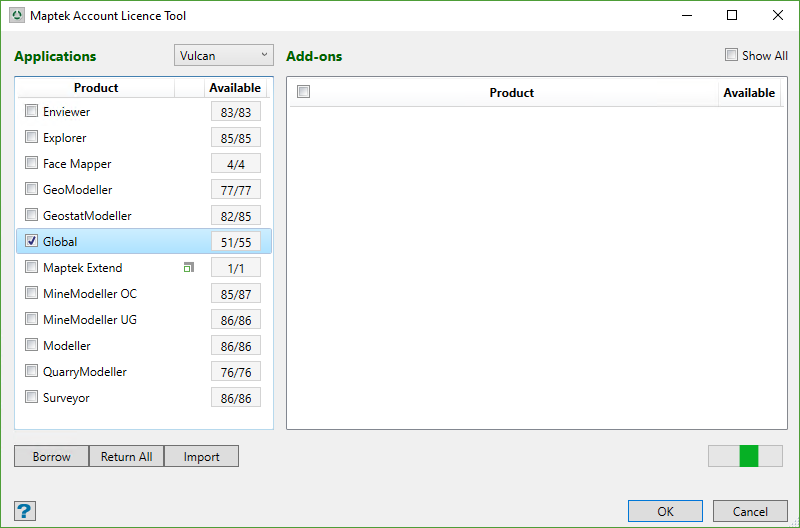The image size is (800, 528).
Task: Click the Borrow button
Action: pyautogui.click(x=52, y=456)
